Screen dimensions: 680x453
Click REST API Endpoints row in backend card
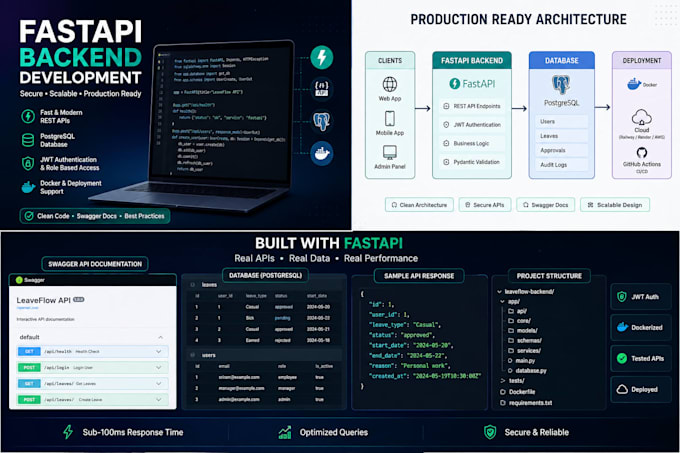coord(472,106)
